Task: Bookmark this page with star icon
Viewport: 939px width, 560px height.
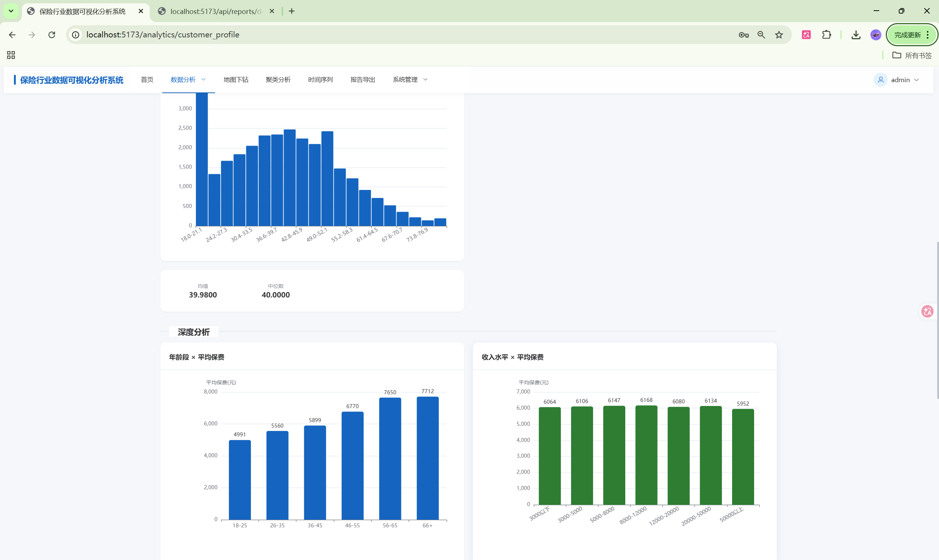Action: pyautogui.click(x=779, y=35)
